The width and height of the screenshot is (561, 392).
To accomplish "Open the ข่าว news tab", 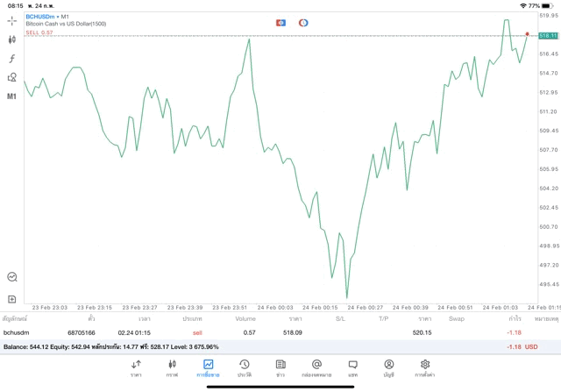I will click(280, 367).
